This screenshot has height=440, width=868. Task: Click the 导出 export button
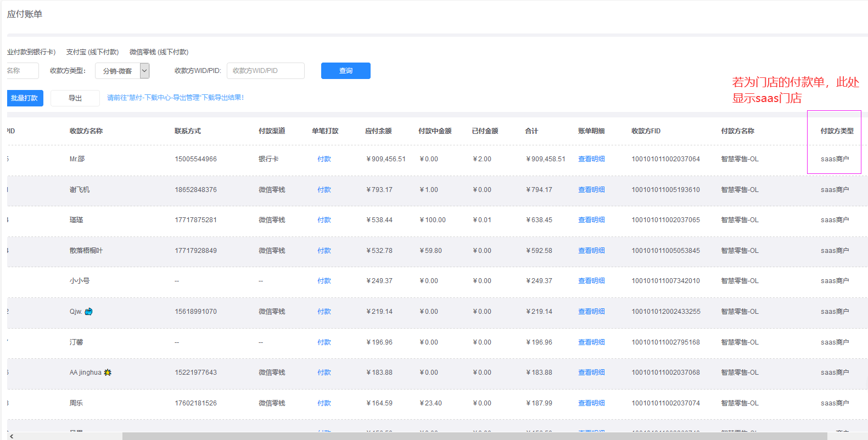[75, 98]
